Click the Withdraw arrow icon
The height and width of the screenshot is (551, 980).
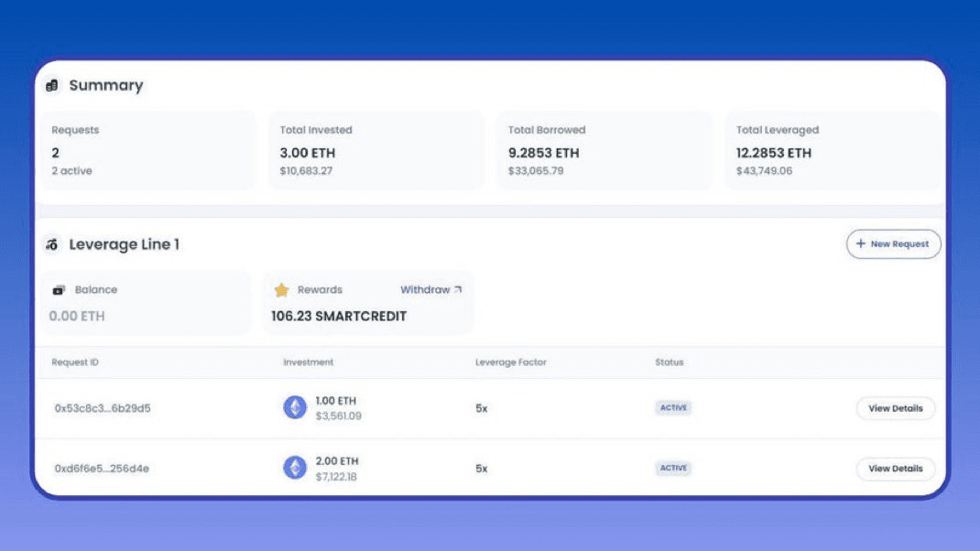[x=458, y=289]
